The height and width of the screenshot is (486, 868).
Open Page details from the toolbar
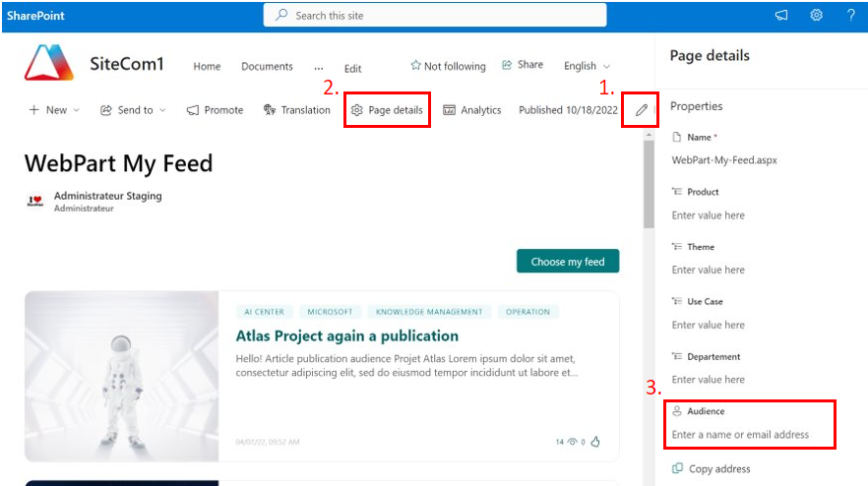[x=387, y=110]
